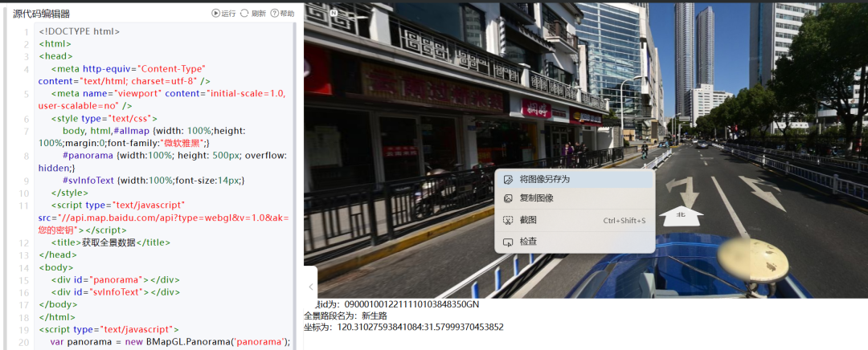The height and width of the screenshot is (350, 868).
Task: Click the 源代码编辑器 panel title
Action: pos(42,14)
